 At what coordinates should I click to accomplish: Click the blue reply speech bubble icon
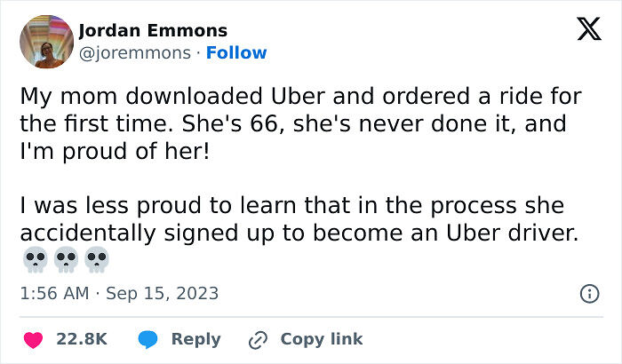(148, 339)
